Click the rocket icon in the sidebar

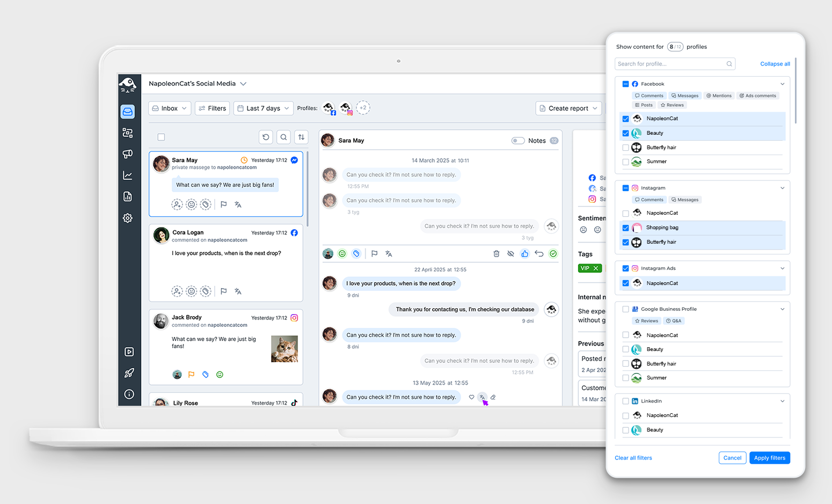coord(129,373)
